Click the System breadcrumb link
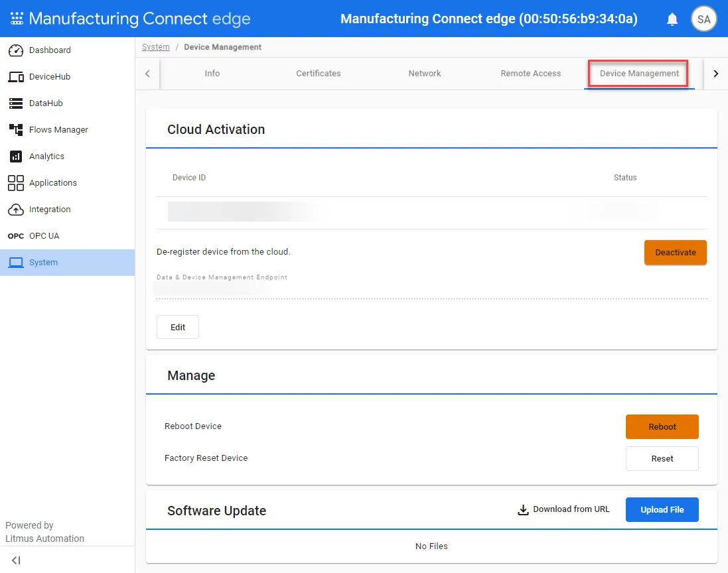The image size is (728, 573). pos(155,47)
